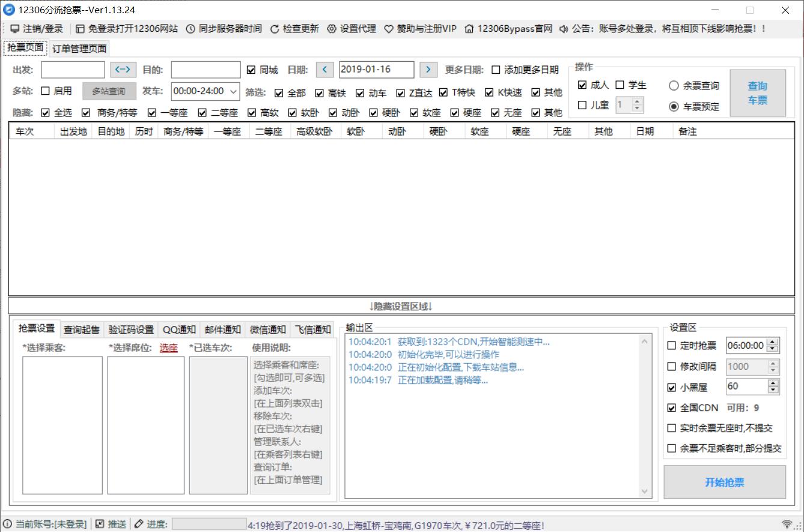Check for updates via 检查更新 icon
This screenshot has height=532, width=804.
click(274, 28)
